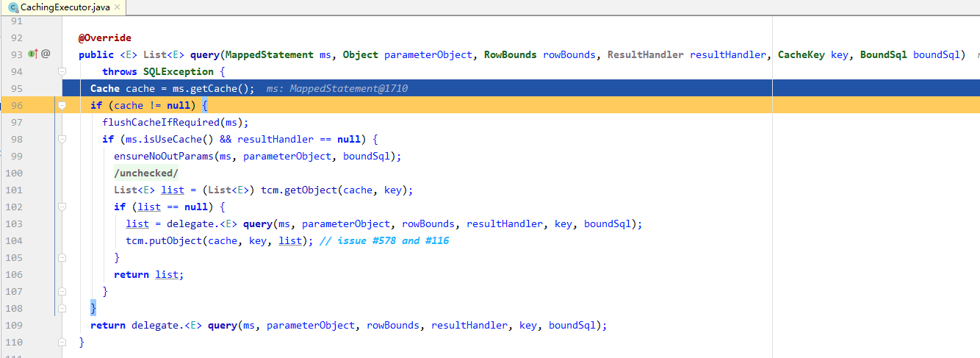The image size is (980, 358).
Task: Collapse the fold marker at line 98
Action: tap(62, 139)
